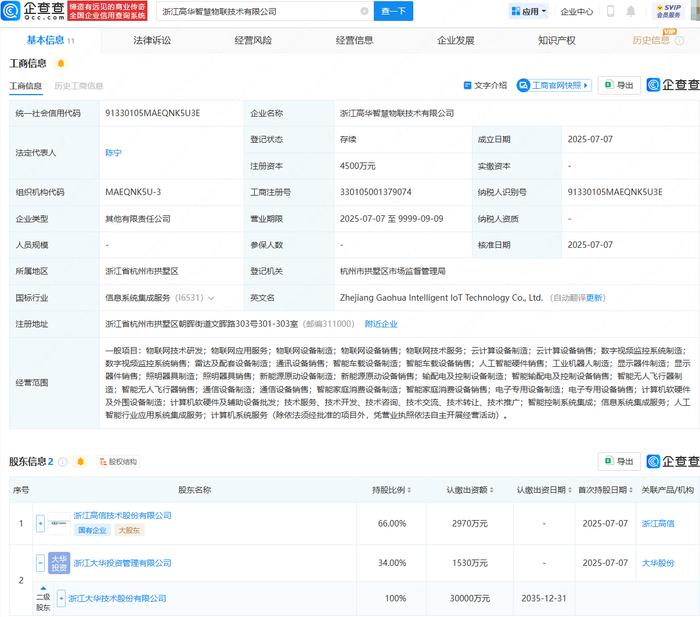Click the 浙江高信技术 company logo thumbnail
The image size is (700, 617).
coord(59,523)
